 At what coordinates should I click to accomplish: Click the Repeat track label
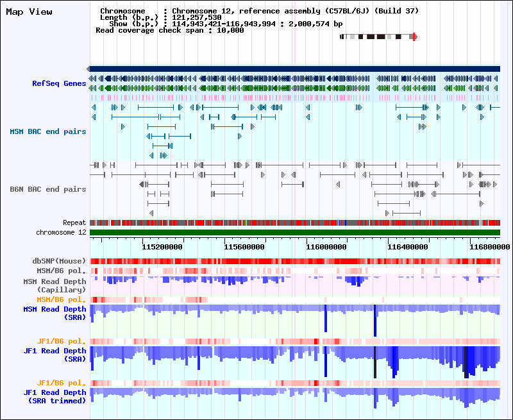(74, 223)
